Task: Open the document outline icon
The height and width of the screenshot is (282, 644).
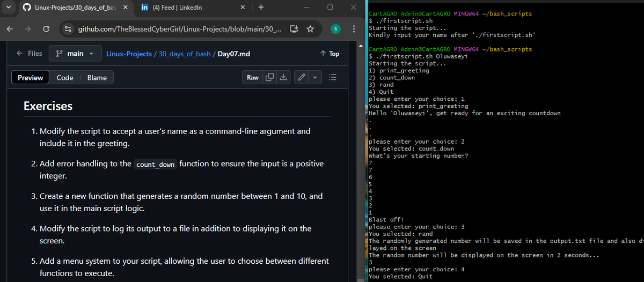Action: tap(332, 78)
